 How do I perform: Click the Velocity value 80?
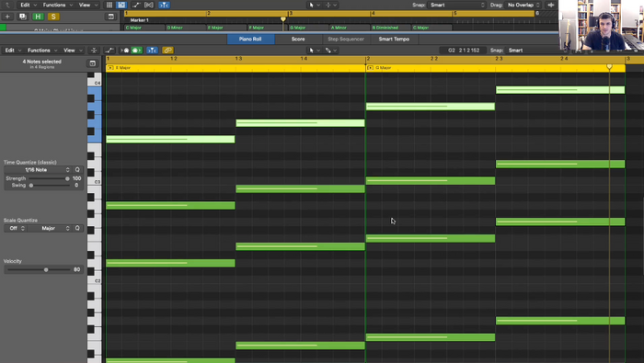[76, 269]
